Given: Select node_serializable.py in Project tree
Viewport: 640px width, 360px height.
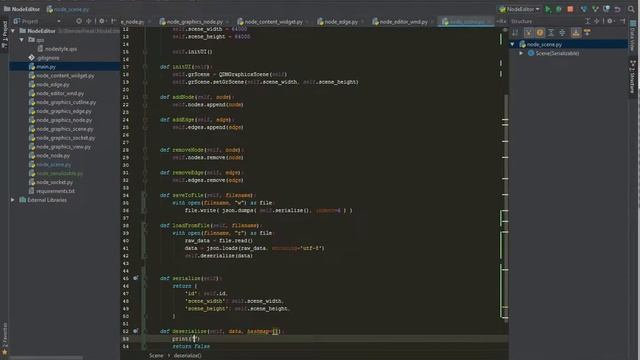Looking at the screenshot, I should click(x=59, y=173).
